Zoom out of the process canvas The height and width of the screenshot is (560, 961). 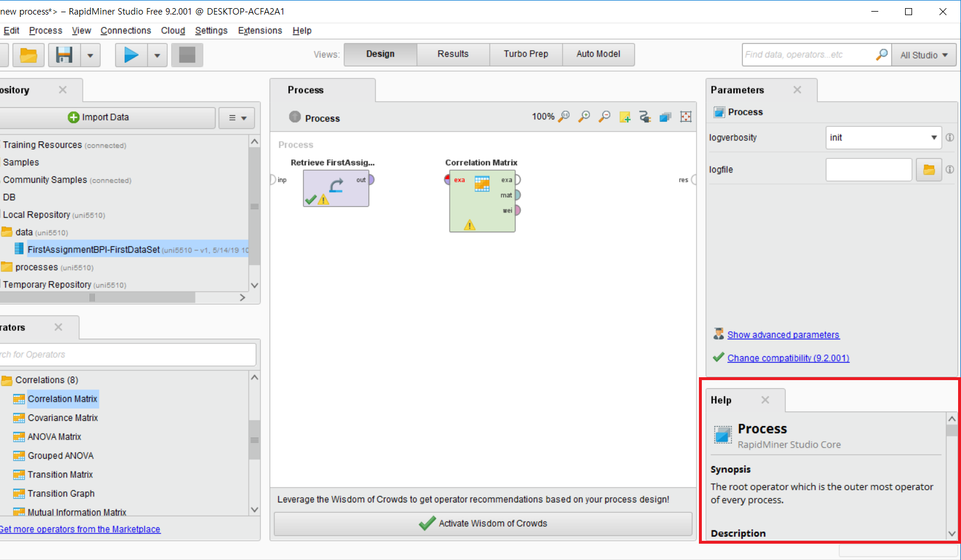pyautogui.click(x=605, y=116)
